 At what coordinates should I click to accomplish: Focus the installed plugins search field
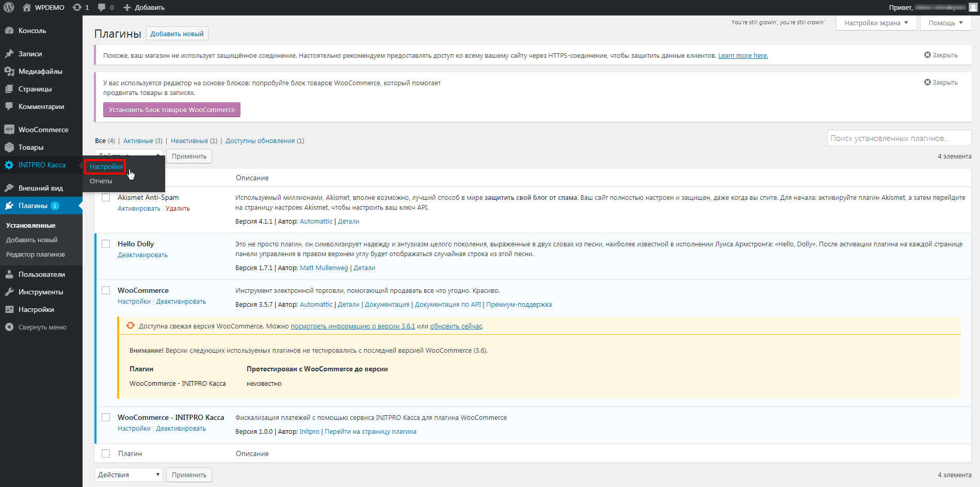[899, 138]
